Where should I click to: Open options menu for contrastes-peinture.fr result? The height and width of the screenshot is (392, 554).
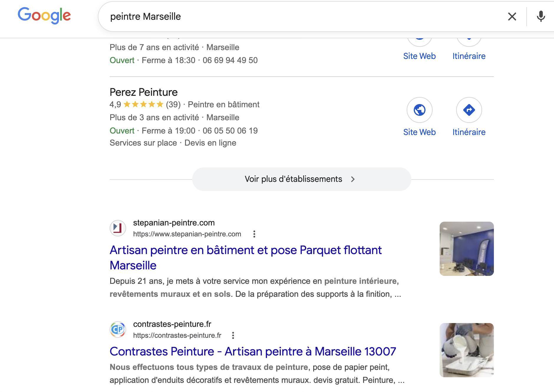click(x=233, y=335)
